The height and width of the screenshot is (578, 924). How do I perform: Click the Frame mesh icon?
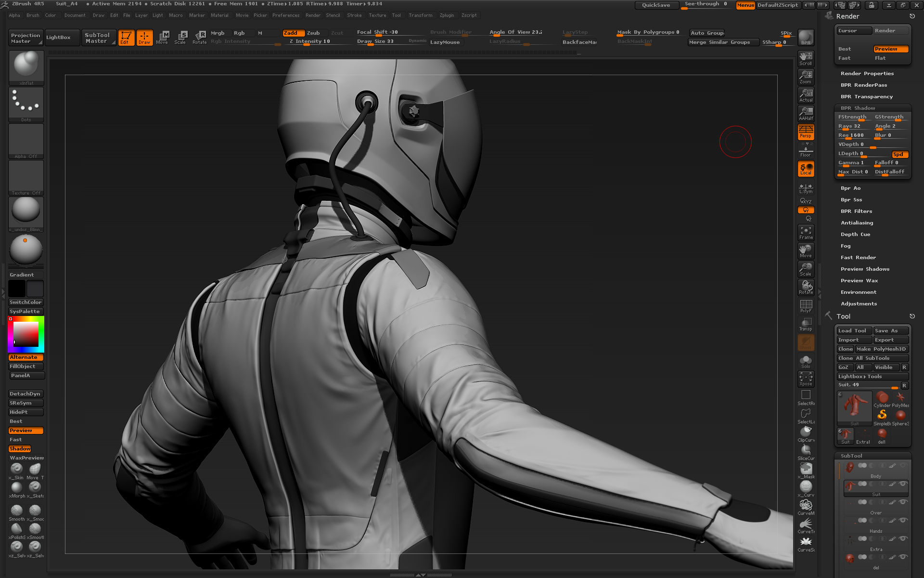pos(806,233)
